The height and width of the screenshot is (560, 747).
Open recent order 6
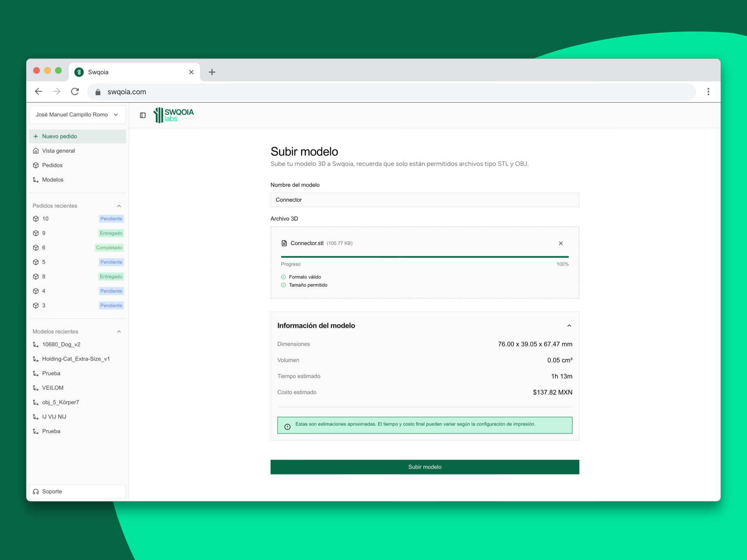tap(77, 248)
